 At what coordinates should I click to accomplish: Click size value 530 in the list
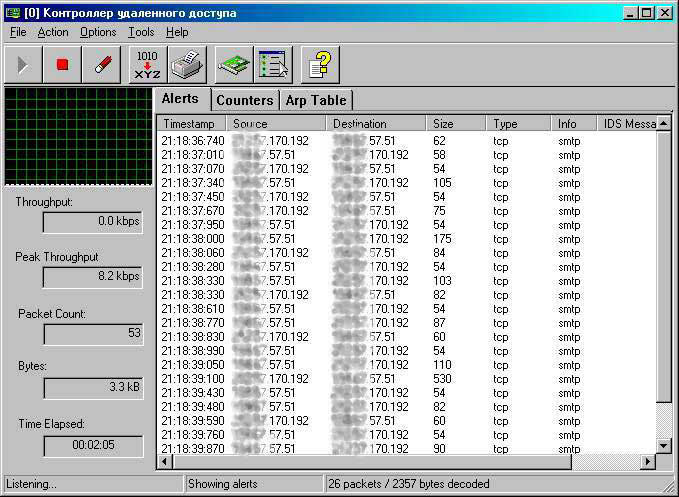442,379
